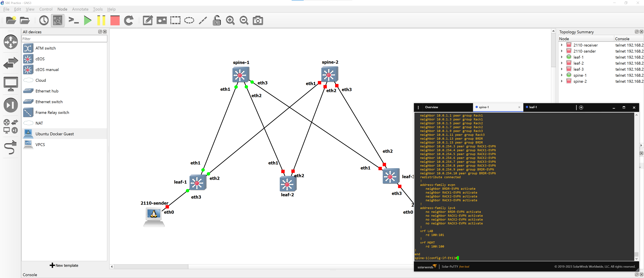Browse end devices monitor icon
Image resolution: width=644 pixels, height=278 pixels.
click(11, 84)
